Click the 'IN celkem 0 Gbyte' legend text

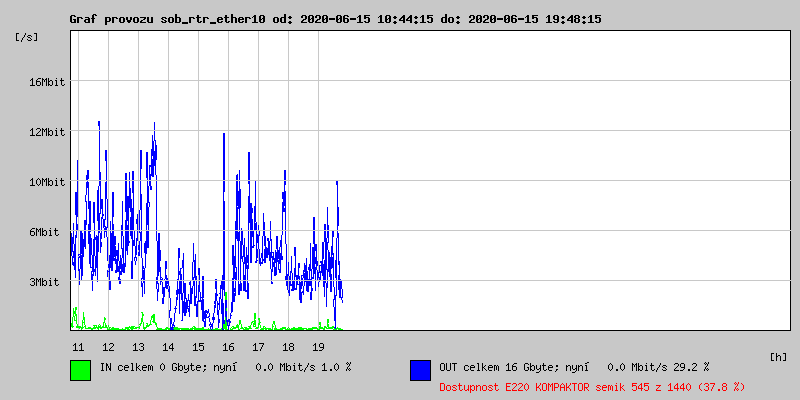click(x=158, y=367)
